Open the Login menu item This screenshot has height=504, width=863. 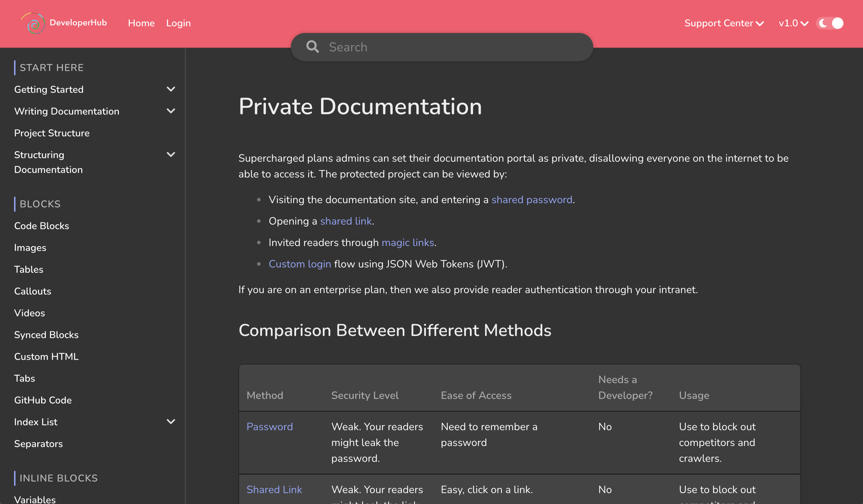(178, 23)
